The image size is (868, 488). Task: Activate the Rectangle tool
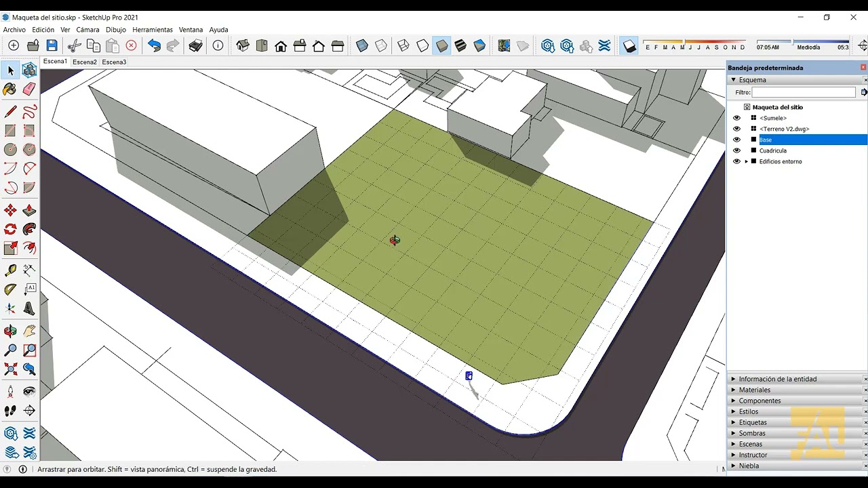pos(10,131)
